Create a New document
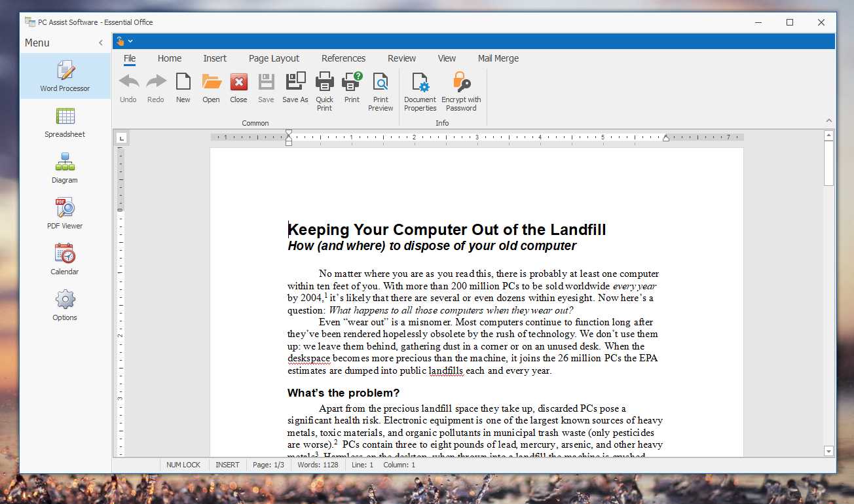The image size is (854, 504). (x=183, y=88)
